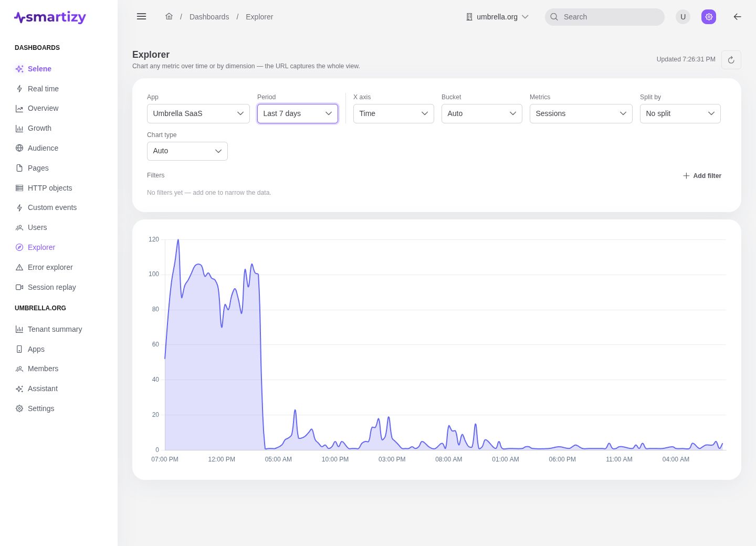
Task: Expand the umbrella.org tenant selector
Action: click(497, 17)
